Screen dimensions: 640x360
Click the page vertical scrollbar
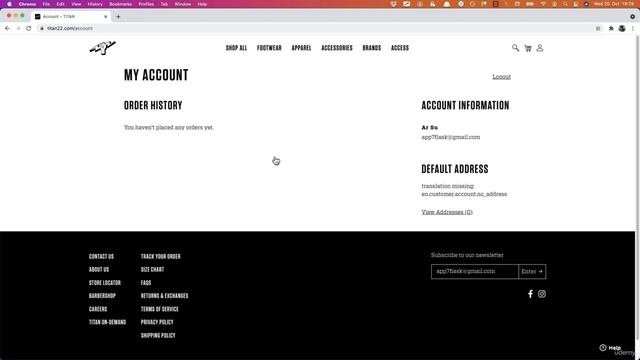638,188
